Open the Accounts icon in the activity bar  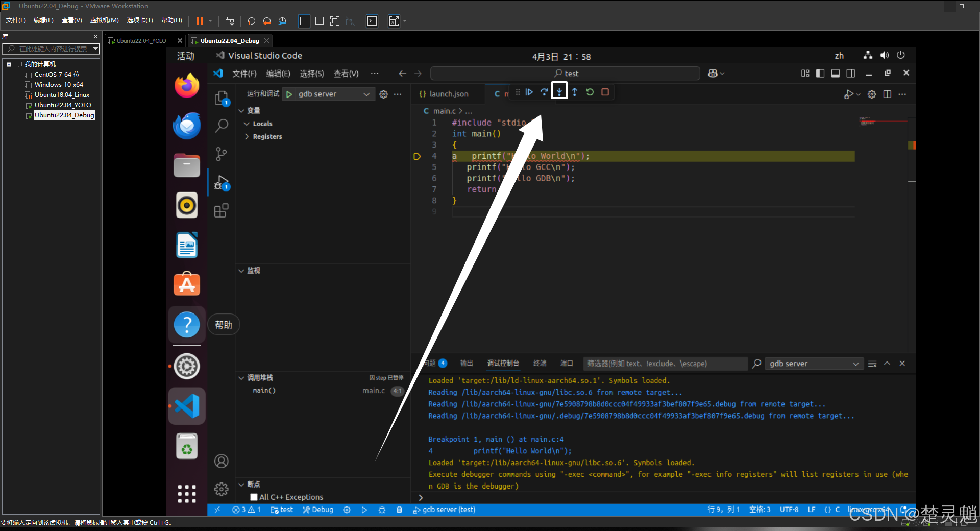(222, 461)
